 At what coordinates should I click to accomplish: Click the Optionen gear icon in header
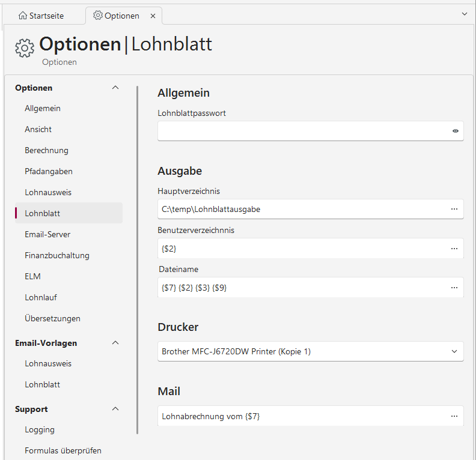(x=25, y=47)
